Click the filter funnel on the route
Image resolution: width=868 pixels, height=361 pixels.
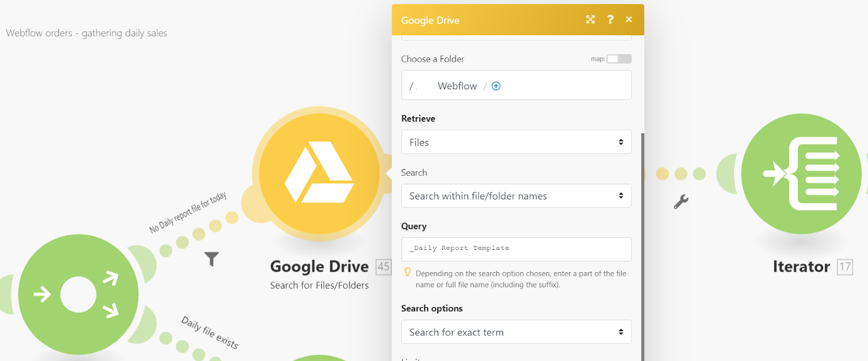[x=212, y=259]
